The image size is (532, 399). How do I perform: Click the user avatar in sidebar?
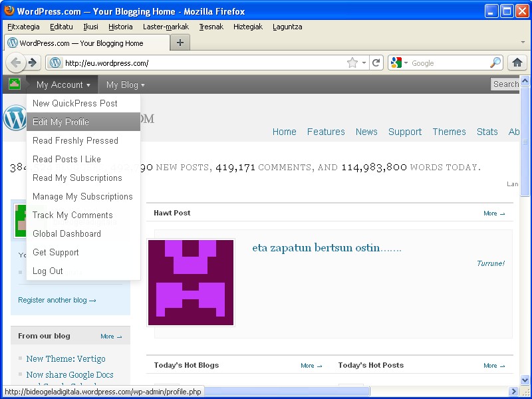(21, 221)
